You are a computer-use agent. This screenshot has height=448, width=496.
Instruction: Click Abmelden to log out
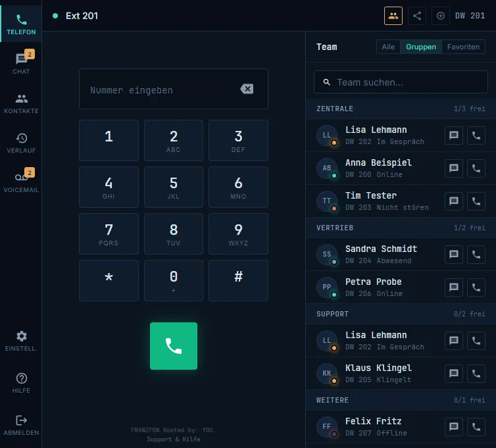click(x=21, y=425)
